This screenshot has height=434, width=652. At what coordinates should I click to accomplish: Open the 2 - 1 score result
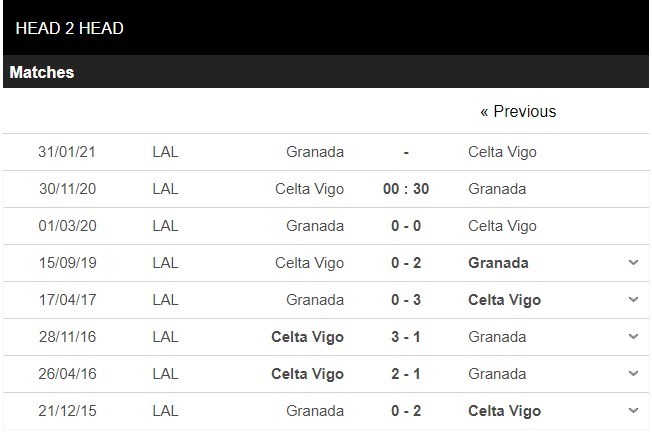pyautogui.click(x=405, y=374)
